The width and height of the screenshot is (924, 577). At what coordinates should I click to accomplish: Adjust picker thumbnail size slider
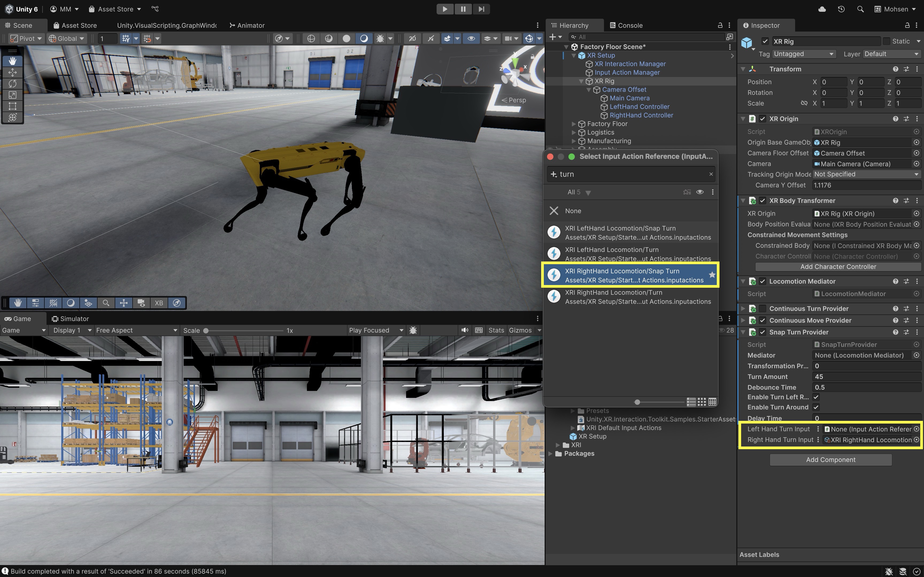[659, 402]
